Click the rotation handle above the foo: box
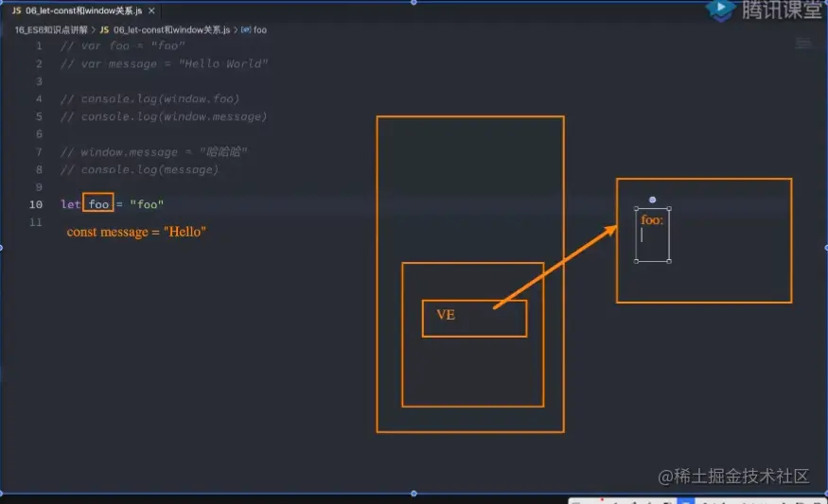The width and height of the screenshot is (828, 504). [x=653, y=200]
